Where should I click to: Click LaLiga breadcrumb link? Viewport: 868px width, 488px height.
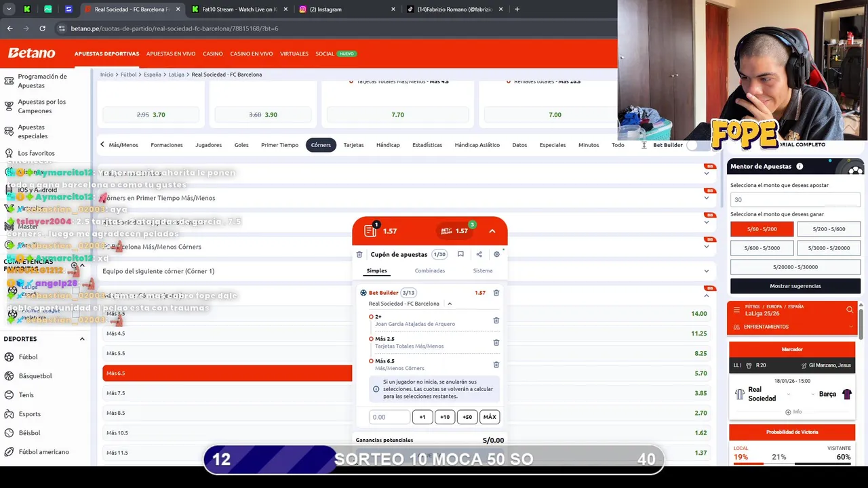[x=176, y=75]
